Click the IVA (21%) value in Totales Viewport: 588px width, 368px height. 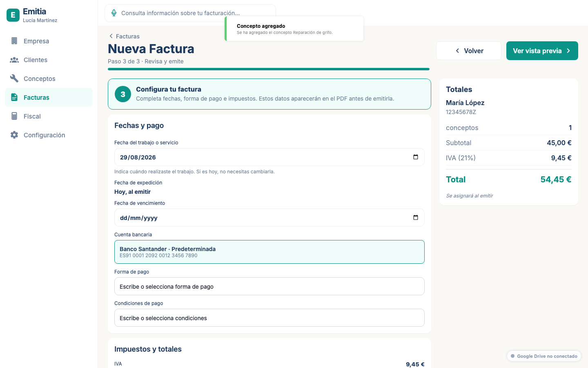point(561,158)
